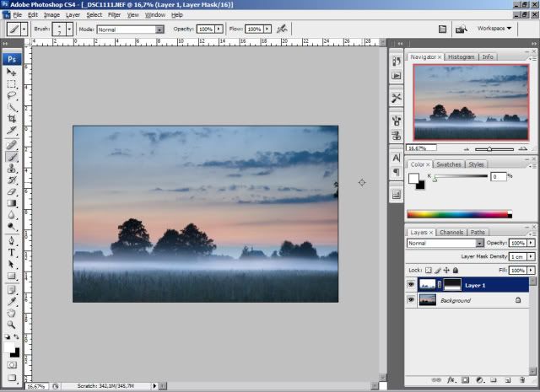Screen dimensions: 540x392
Task: Select the Crop tool
Action: click(x=12, y=120)
